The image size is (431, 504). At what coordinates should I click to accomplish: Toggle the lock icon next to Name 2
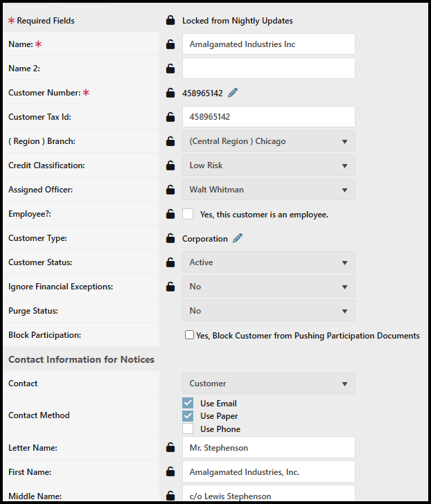point(170,69)
